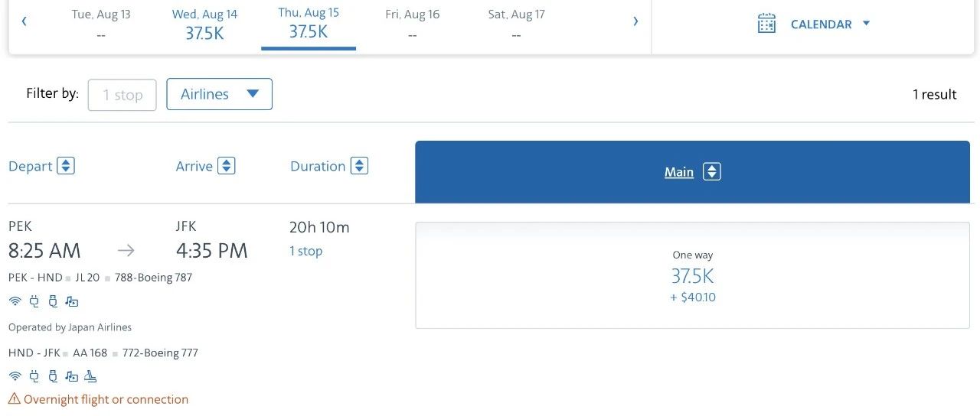Select the 37.5K + $40.10 Main fare

[692, 275]
